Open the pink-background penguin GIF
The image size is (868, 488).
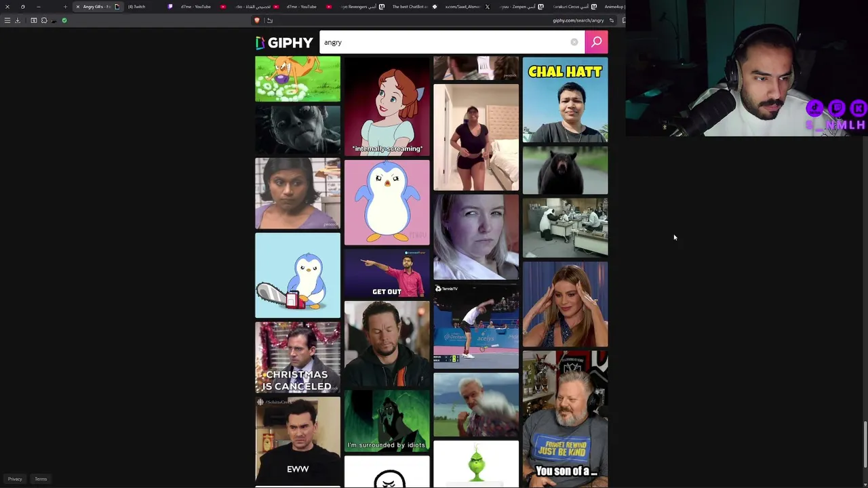pyautogui.click(x=387, y=202)
